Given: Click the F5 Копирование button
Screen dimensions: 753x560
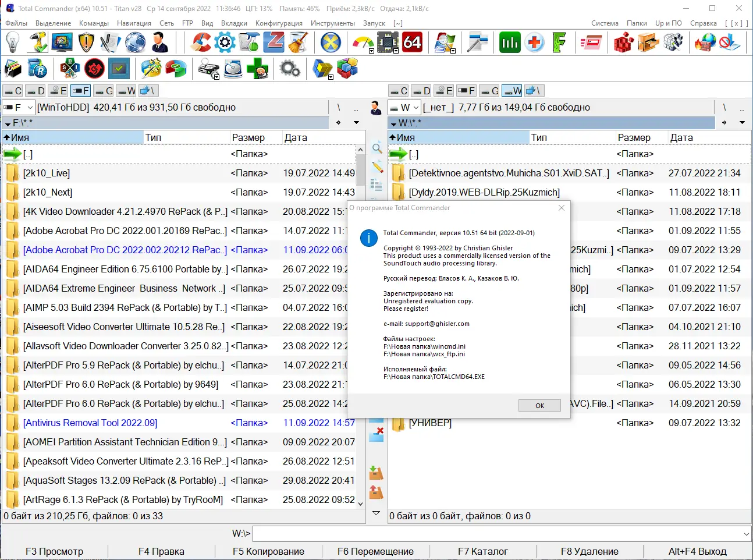Looking at the screenshot, I should point(268,551).
